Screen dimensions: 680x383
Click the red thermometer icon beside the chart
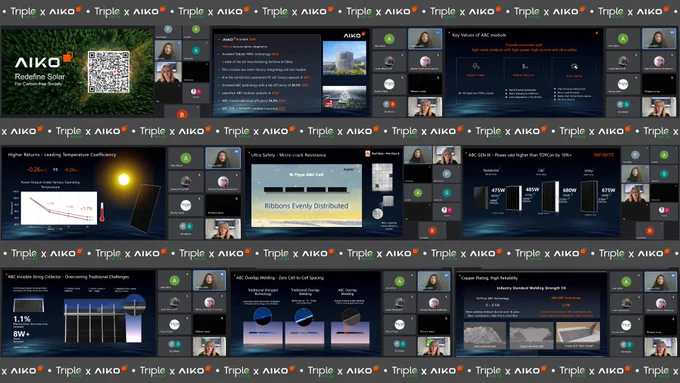point(102,212)
